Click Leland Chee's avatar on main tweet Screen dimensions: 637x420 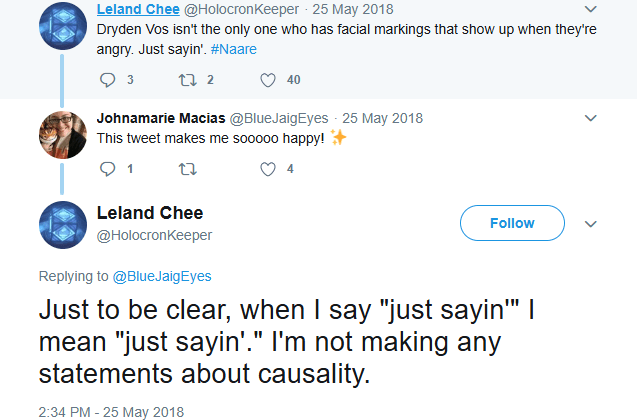click(61, 223)
